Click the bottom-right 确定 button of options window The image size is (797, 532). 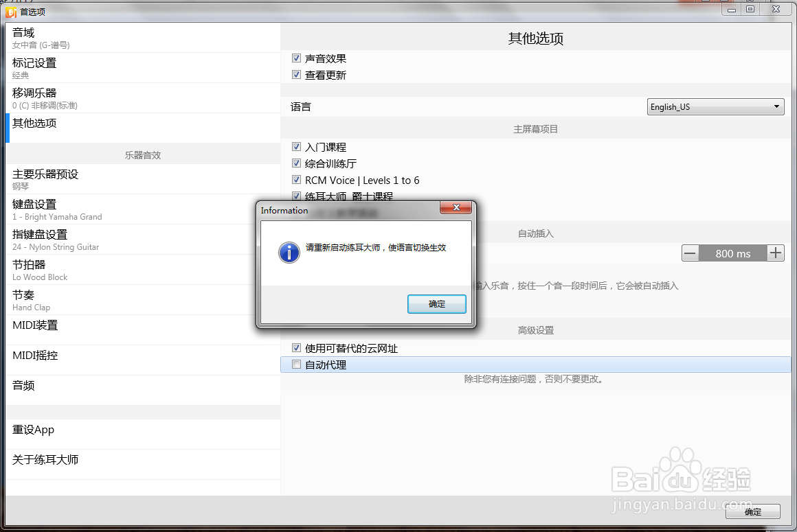coord(753,511)
